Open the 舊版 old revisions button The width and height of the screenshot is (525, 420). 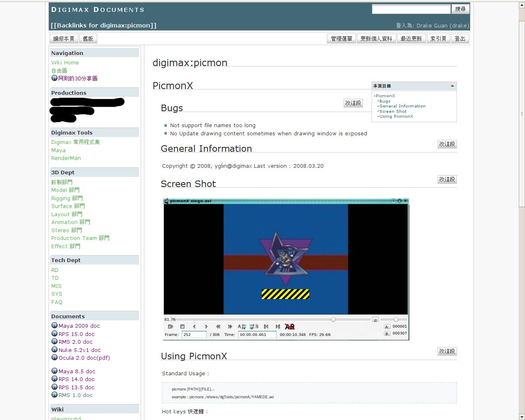click(88, 39)
